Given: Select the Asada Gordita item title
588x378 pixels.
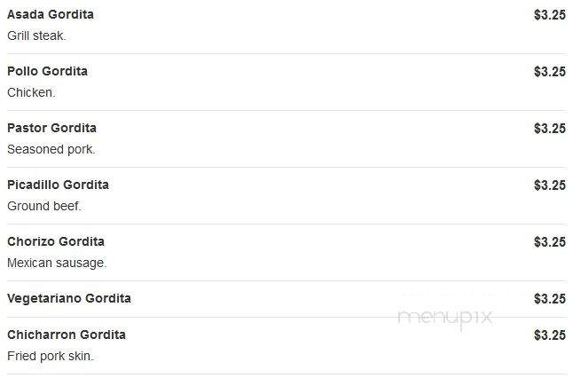Looking at the screenshot, I should pos(51,14).
